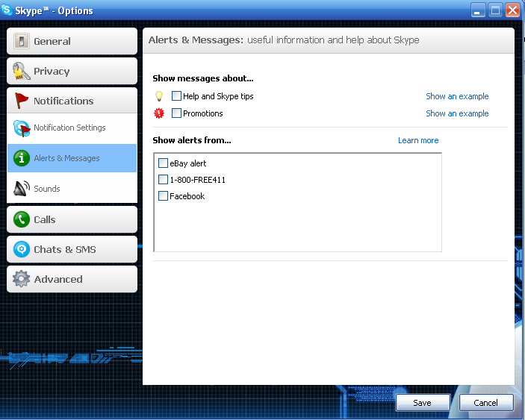Click the red Notifications flag icon
The image size is (525, 420).
pos(22,101)
